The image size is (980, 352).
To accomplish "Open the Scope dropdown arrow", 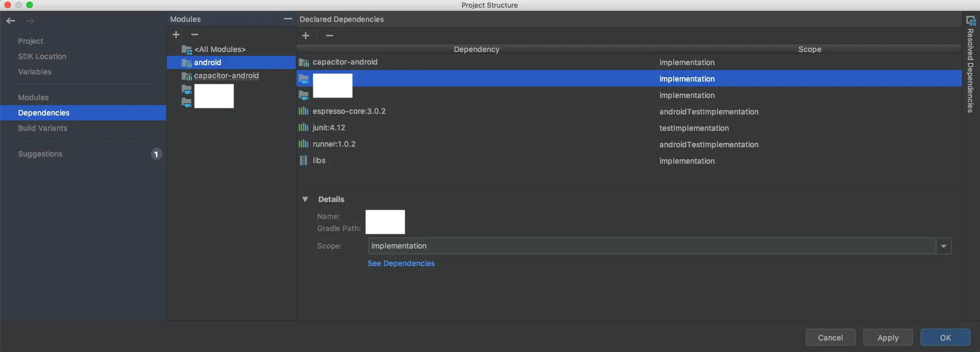I will coord(944,246).
